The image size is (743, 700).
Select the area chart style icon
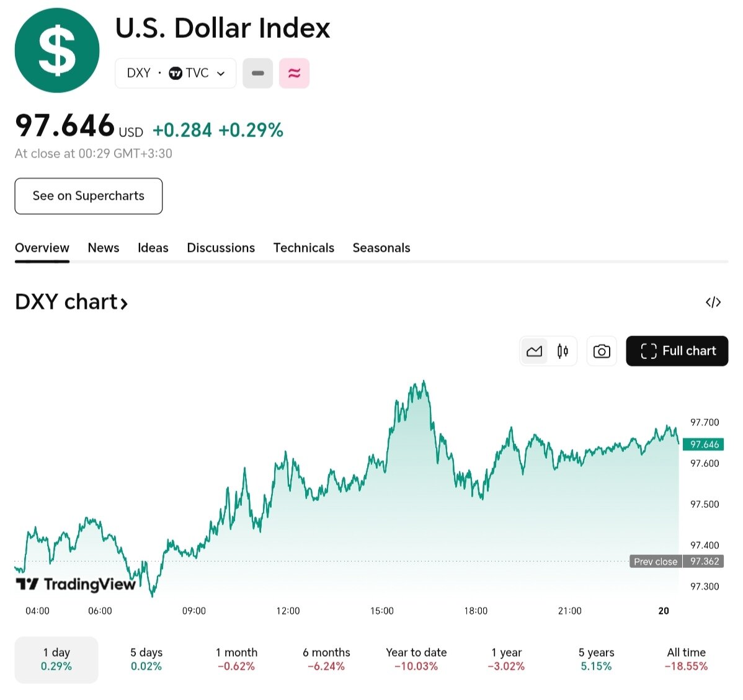pos(534,352)
